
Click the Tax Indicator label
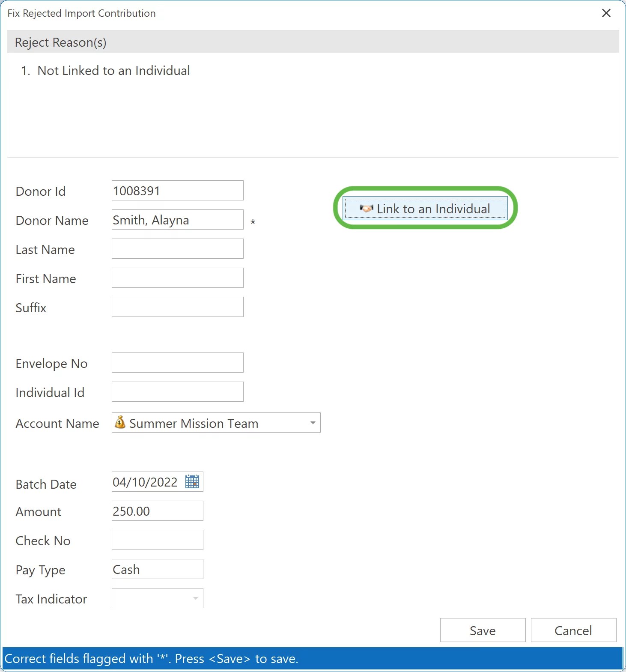(x=51, y=599)
